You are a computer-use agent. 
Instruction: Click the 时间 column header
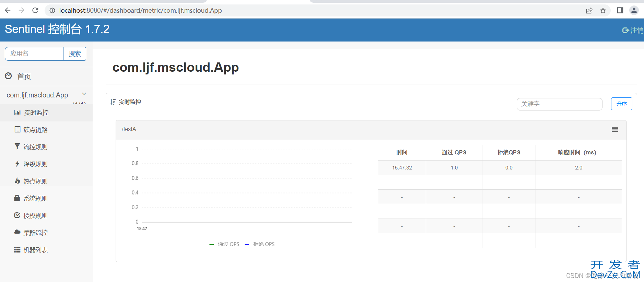click(x=402, y=152)
